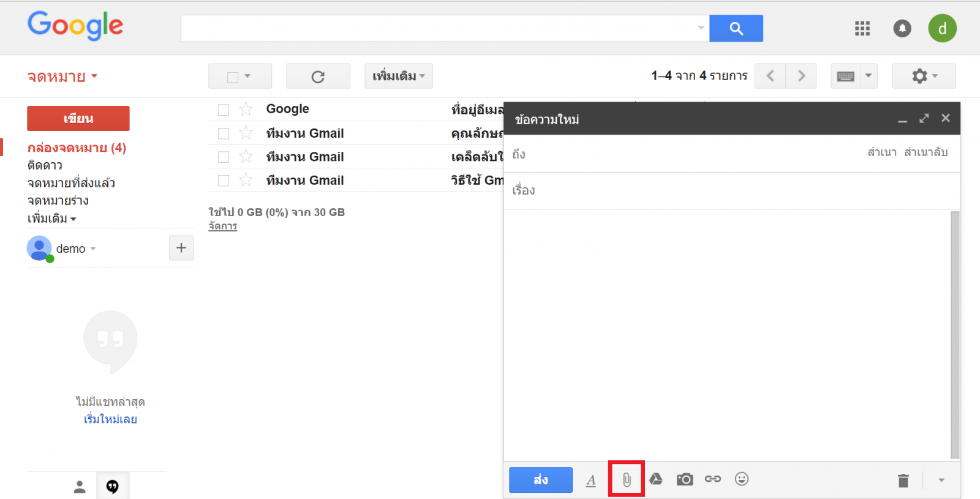Image resolution: width=980 pixels, height=499 pixels.
Task: Add สำเนา Cc recipients
Action: [882, 152]
